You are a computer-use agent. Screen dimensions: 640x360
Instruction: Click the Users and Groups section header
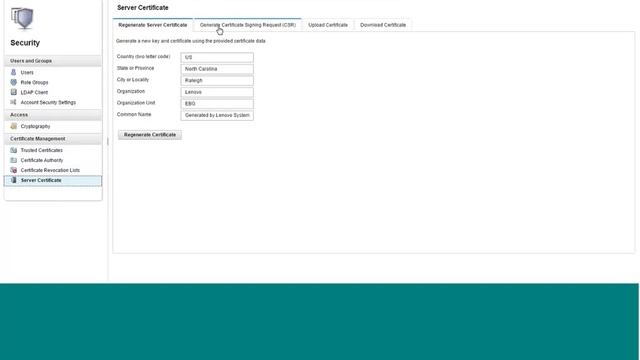(53, 61)
